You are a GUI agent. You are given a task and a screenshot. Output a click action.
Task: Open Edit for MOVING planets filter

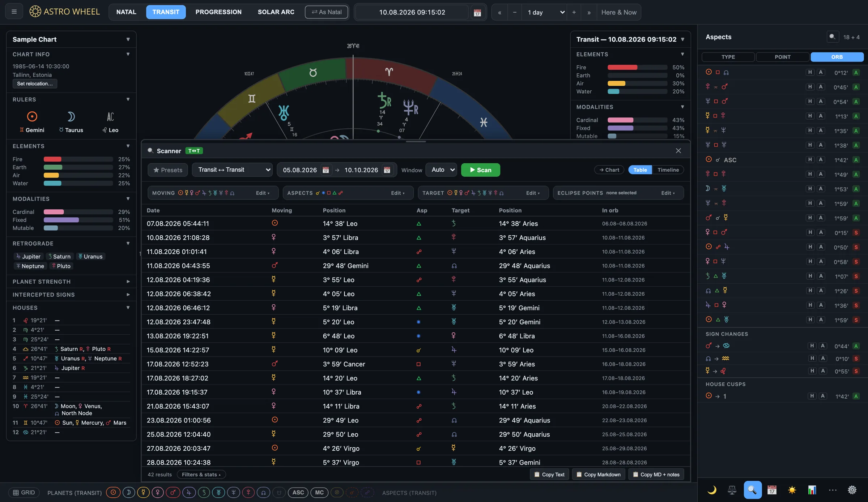point(263,193)
